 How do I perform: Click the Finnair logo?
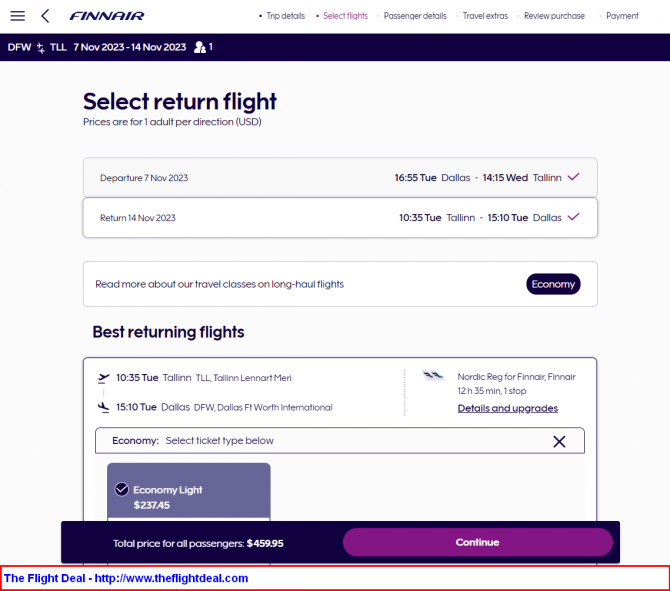(107, 16)
